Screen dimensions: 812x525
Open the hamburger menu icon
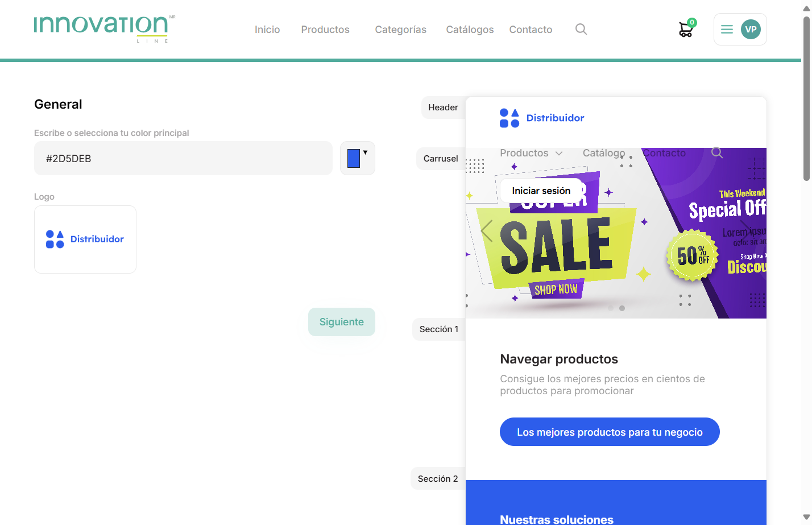(727, 29)
